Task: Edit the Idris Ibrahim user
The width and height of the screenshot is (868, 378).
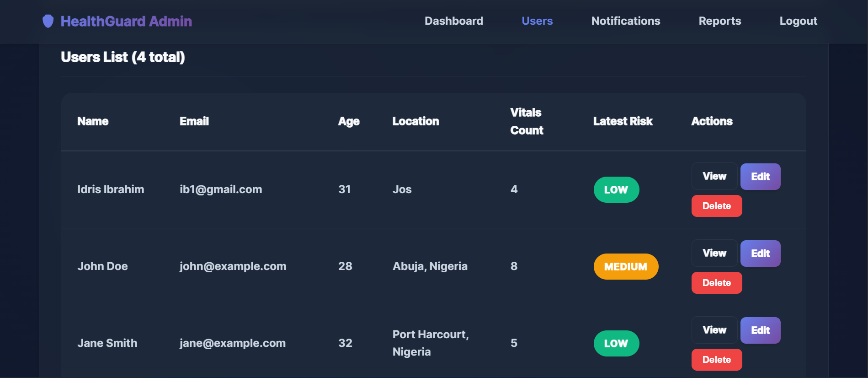Action: click(x=760, y=177)
